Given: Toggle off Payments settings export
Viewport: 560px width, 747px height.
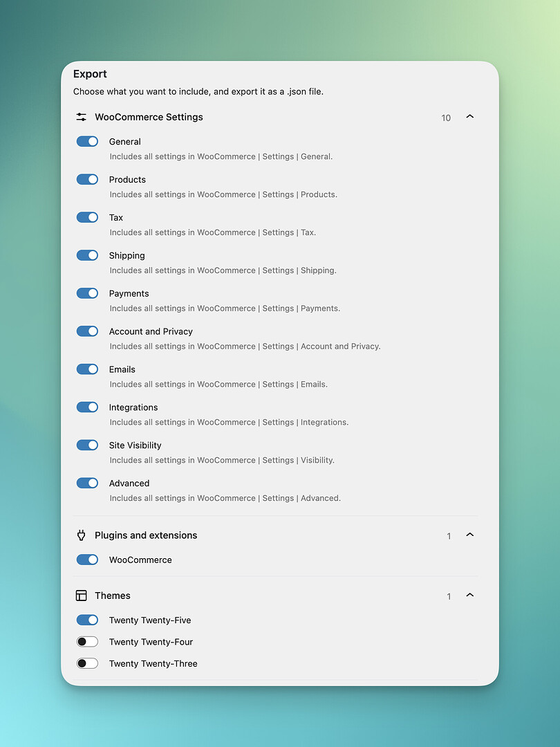Looking at the screenshot, I should [x=88, y=293].
